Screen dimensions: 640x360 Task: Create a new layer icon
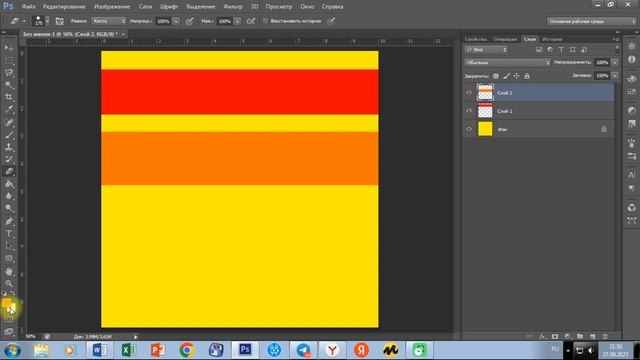click(x=593, y=336)
